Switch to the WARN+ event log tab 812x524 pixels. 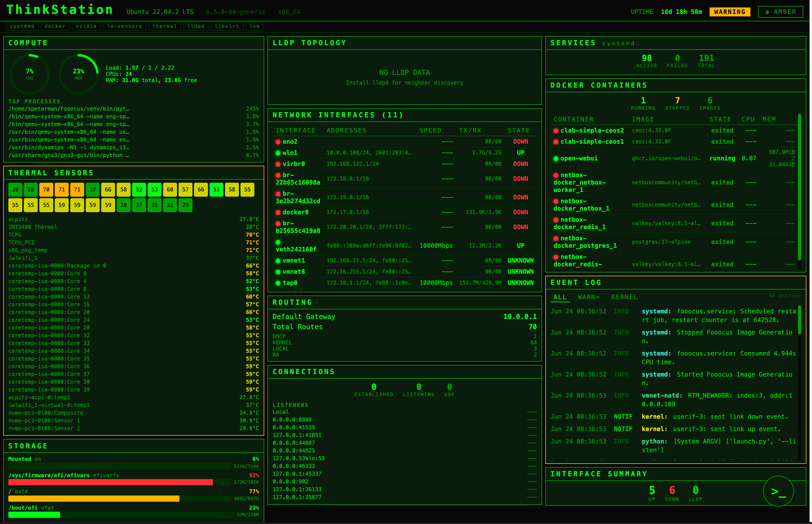tap(589, 297)
